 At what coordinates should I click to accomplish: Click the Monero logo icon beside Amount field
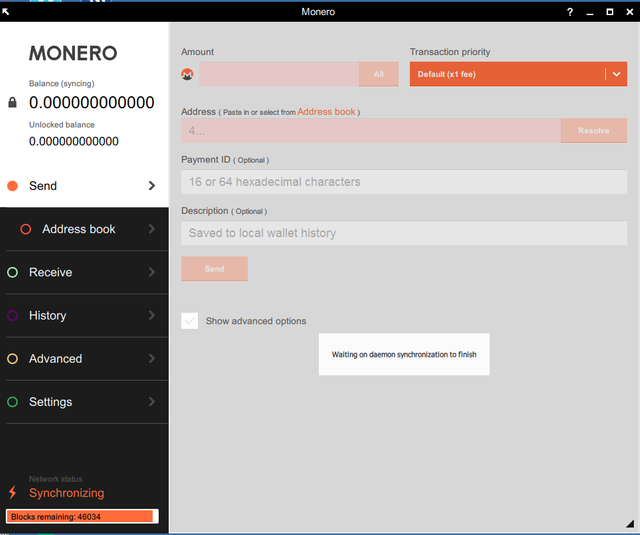187,74
